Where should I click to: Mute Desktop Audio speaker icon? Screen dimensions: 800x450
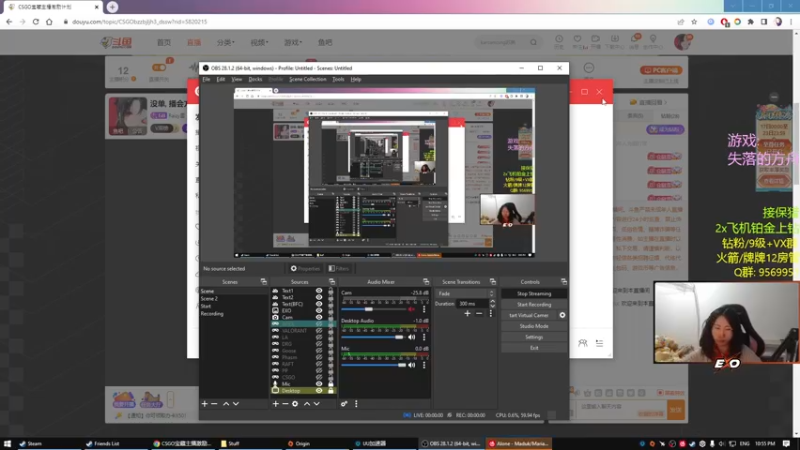coord(412,337)
